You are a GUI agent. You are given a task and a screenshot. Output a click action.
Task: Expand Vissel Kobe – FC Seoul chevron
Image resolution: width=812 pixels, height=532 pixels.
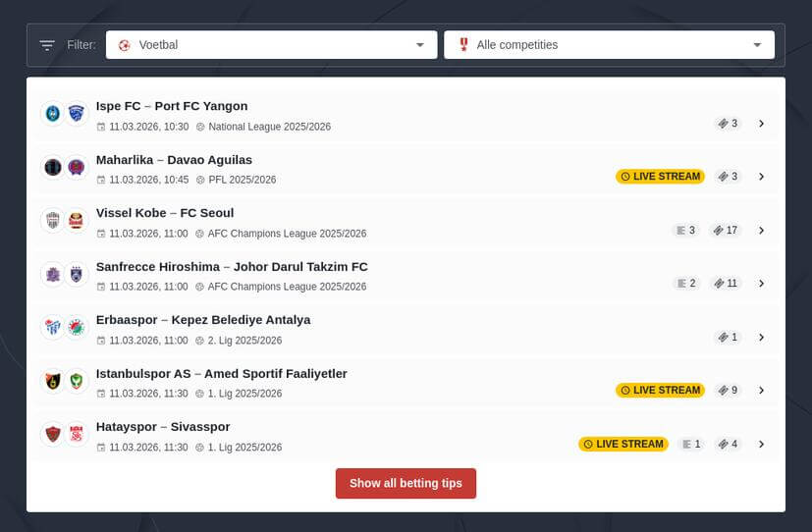[761, 231]
